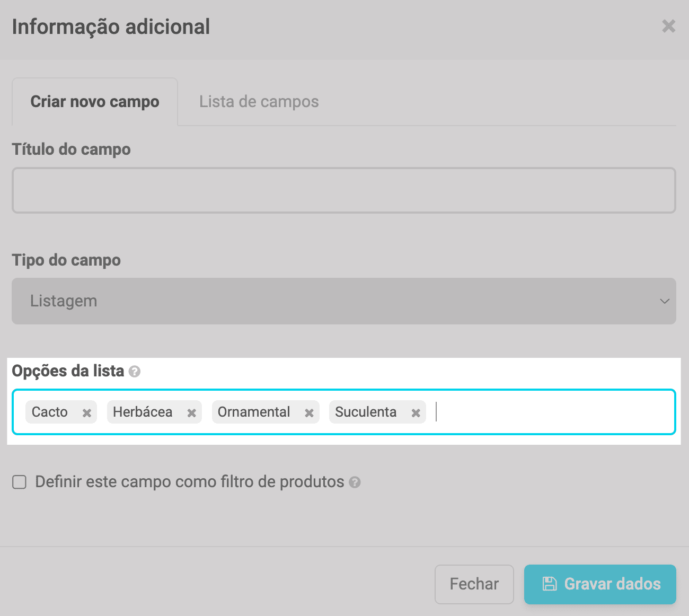Remove the Cacto option tag
The width and height of the screenshot is (689, 616).
87,413
